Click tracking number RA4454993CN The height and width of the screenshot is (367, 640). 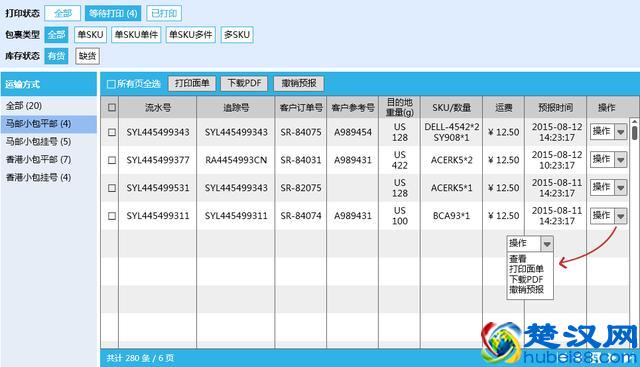(236, 160)
